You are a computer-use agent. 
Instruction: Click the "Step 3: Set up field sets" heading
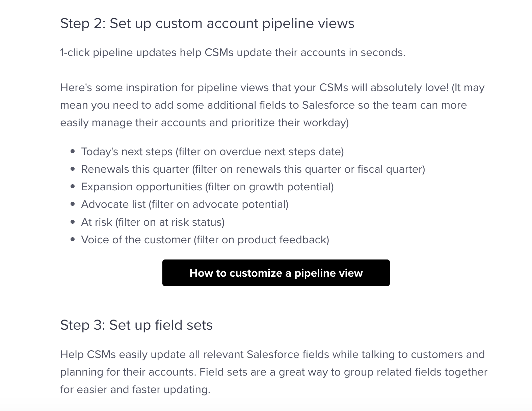coord(136,325)
